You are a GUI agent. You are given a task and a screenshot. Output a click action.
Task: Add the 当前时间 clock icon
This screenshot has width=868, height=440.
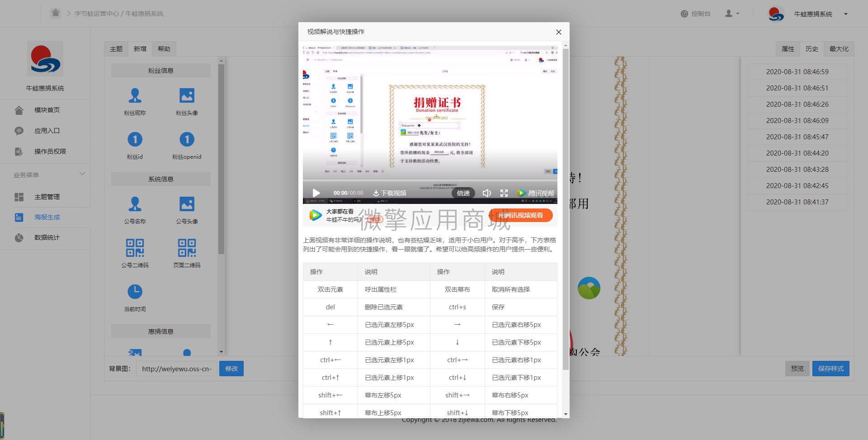point(135,292)
